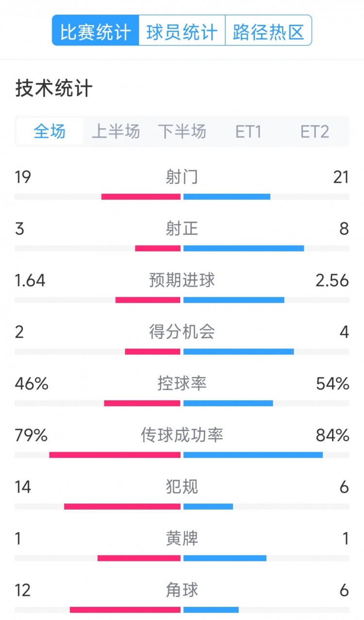This screenshot has width=364, height=620.
Task: Select the 下半场 period filter
Action: (x=182, y=131)
